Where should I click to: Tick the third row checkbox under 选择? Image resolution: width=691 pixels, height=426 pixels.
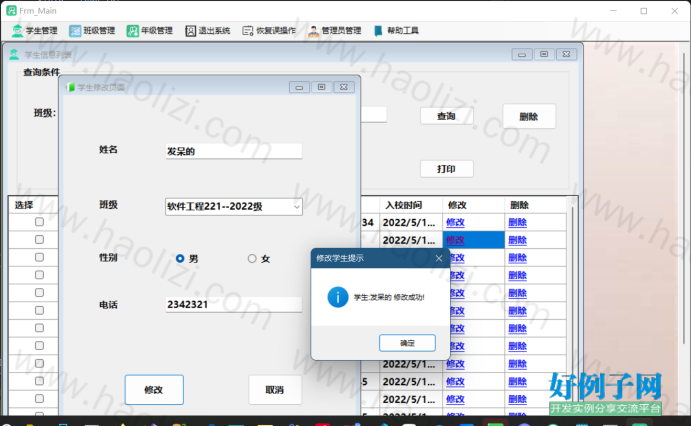(39, 257)
